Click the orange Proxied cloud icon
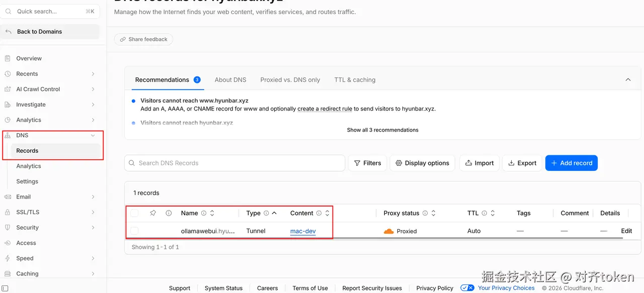The image size is (644, 293). [x=388, y=231]
